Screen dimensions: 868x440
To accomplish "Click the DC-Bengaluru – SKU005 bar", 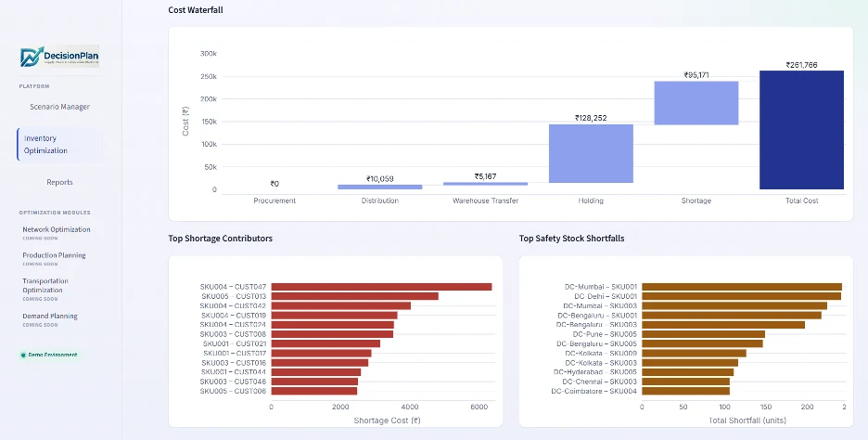I will click(x=703, y=343).
